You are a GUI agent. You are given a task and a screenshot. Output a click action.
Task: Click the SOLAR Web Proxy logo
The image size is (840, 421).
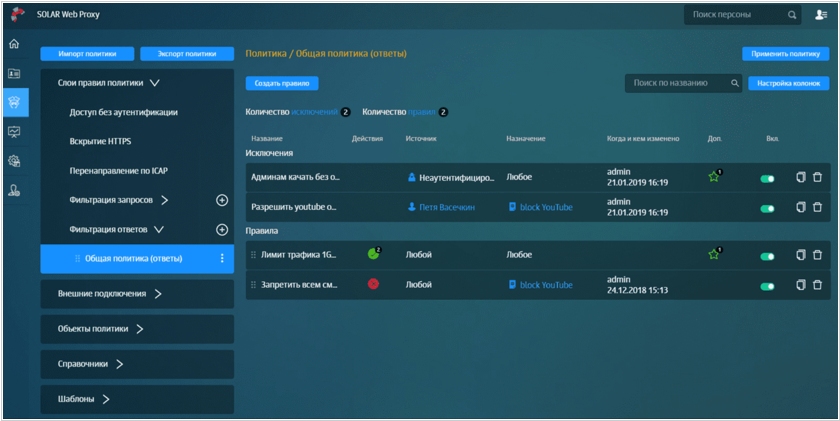tap(18, 14)
